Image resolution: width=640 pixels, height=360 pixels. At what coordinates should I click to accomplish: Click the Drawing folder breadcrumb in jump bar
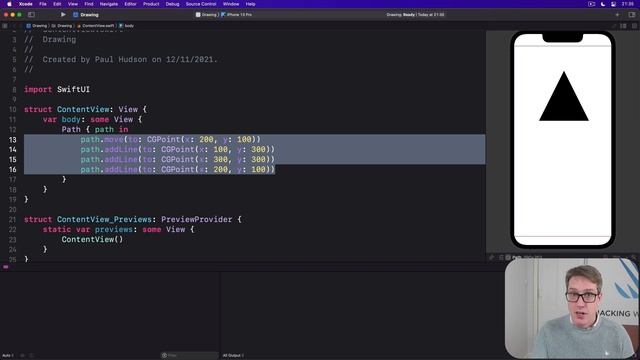tap(62, 26)
